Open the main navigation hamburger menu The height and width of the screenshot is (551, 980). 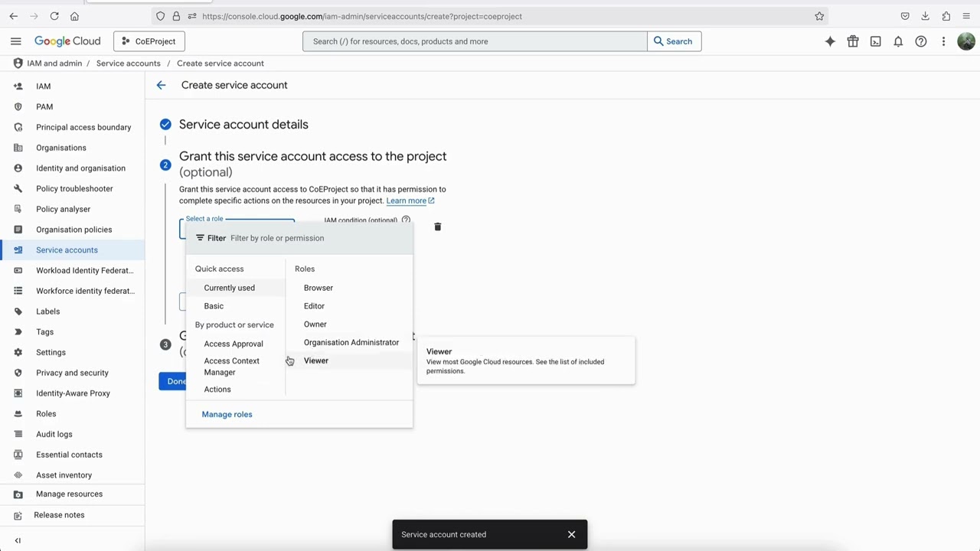click(15, 41)
